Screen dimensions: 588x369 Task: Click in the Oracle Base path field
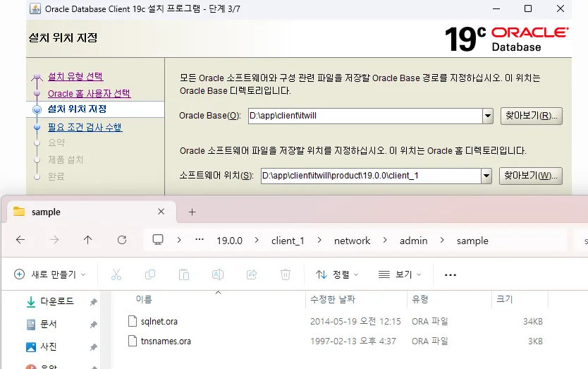(x=365, y=116)
